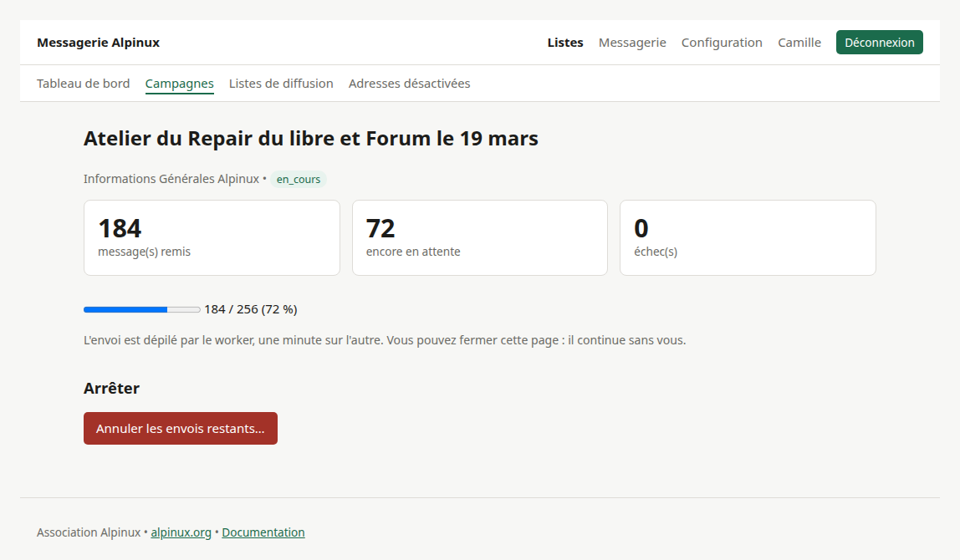Click the Déconnexion button

879,43
